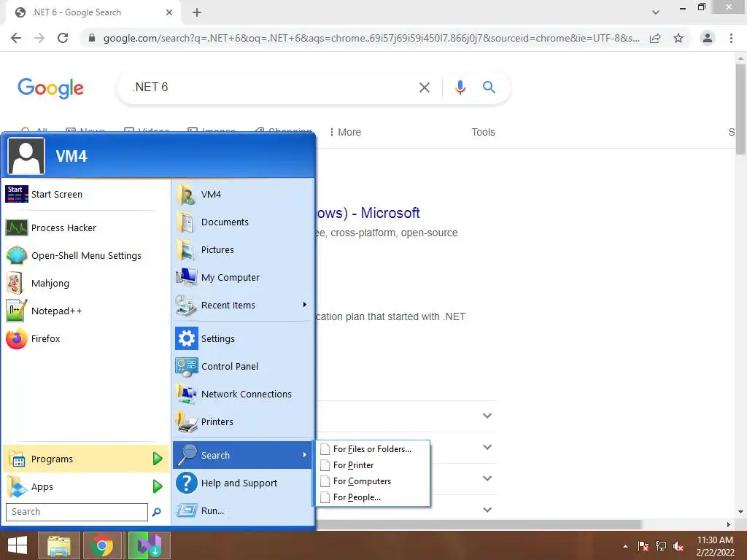Expand the Search submenu entry
Screen dimensions: 747x560
tap(242, 455)
